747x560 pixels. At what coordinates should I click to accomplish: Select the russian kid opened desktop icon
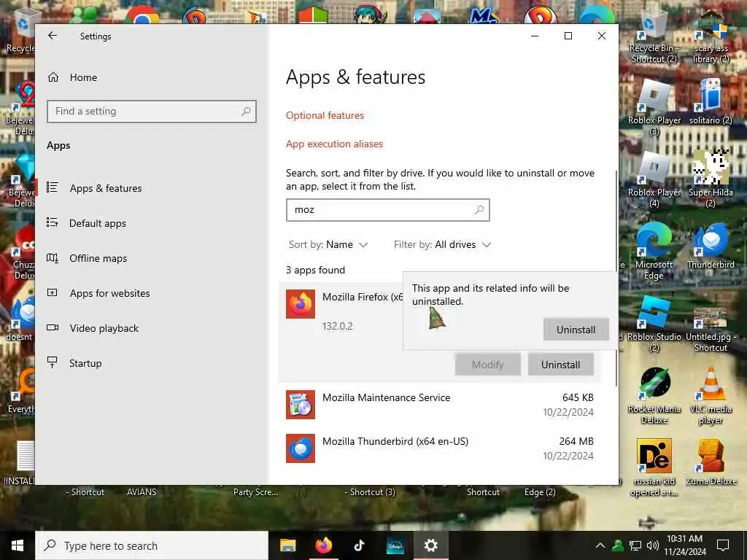(654, 467)
